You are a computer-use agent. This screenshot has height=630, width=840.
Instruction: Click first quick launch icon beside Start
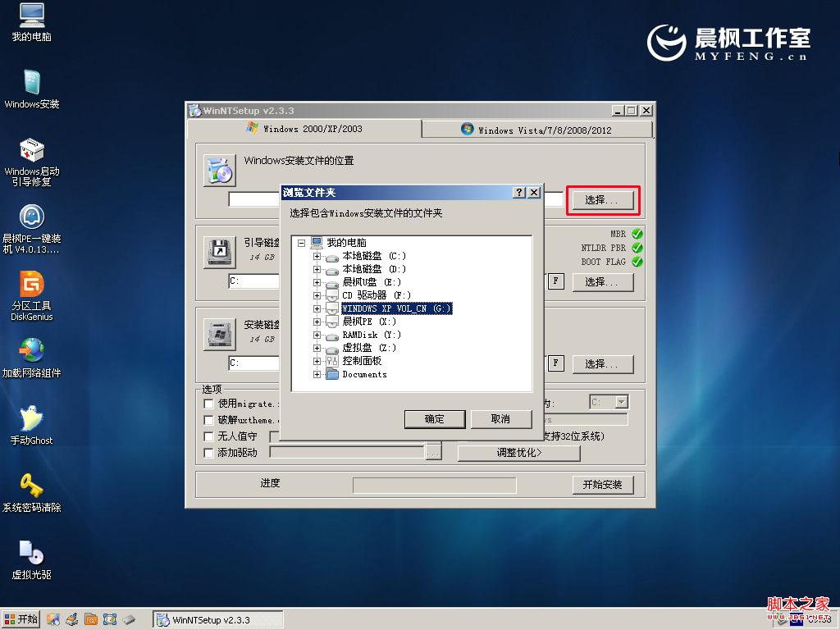click(53, 620)
